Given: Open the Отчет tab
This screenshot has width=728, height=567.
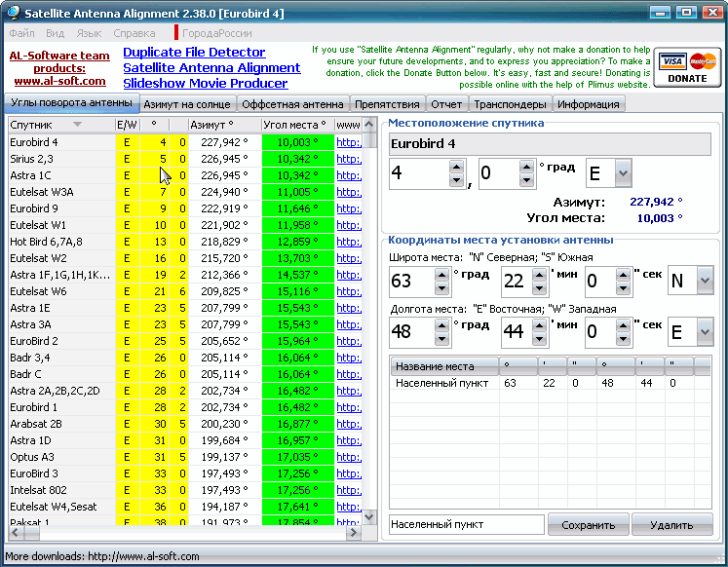Looking at the screenshot, I should (446, 104).
